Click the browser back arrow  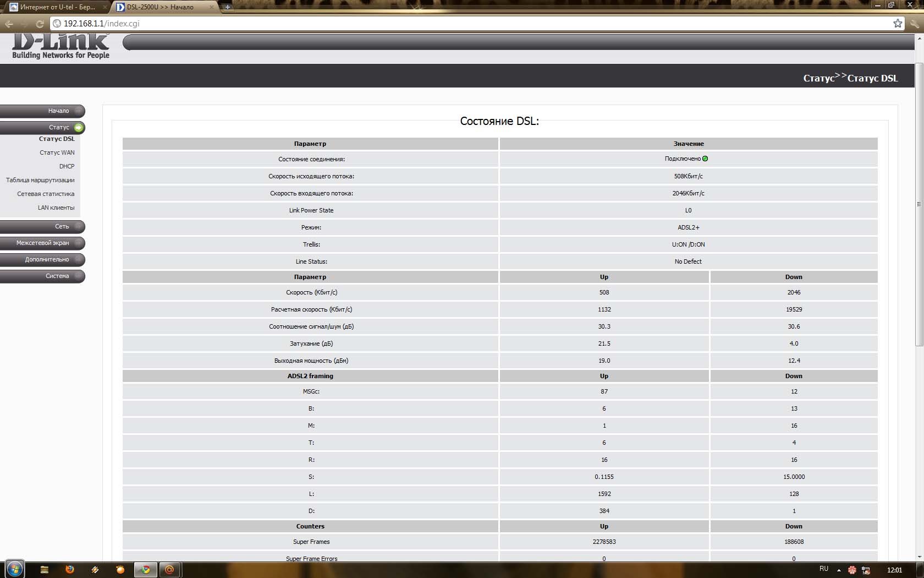[x=9, y=24]
